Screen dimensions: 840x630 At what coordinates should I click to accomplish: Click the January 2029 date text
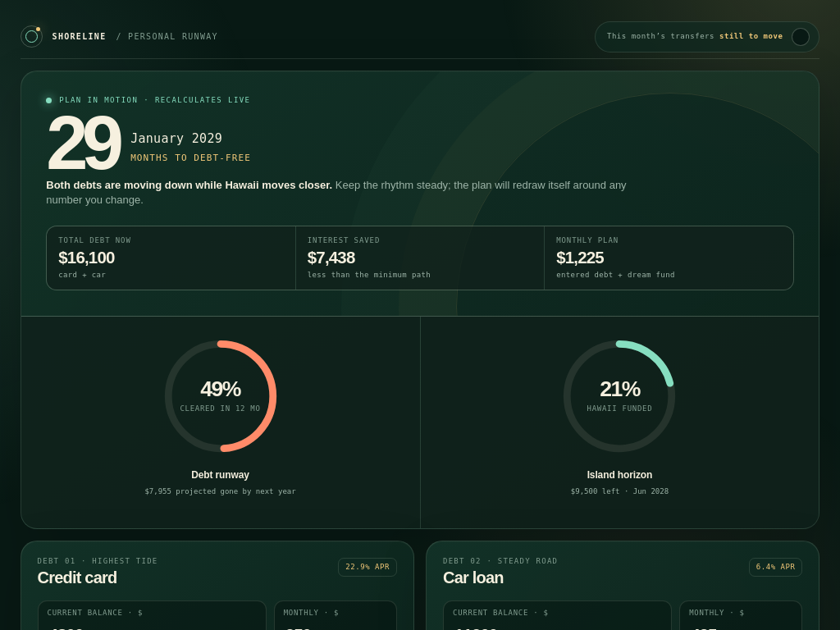(x=176, y=138)
